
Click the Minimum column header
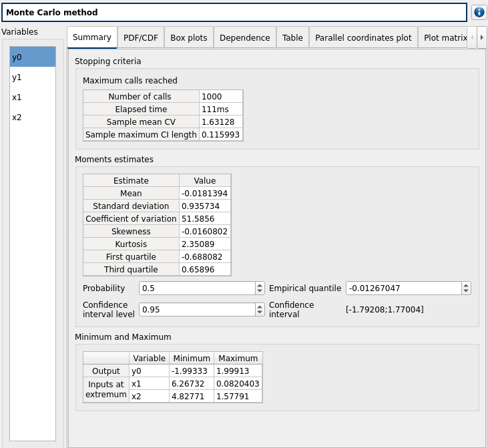192,359
